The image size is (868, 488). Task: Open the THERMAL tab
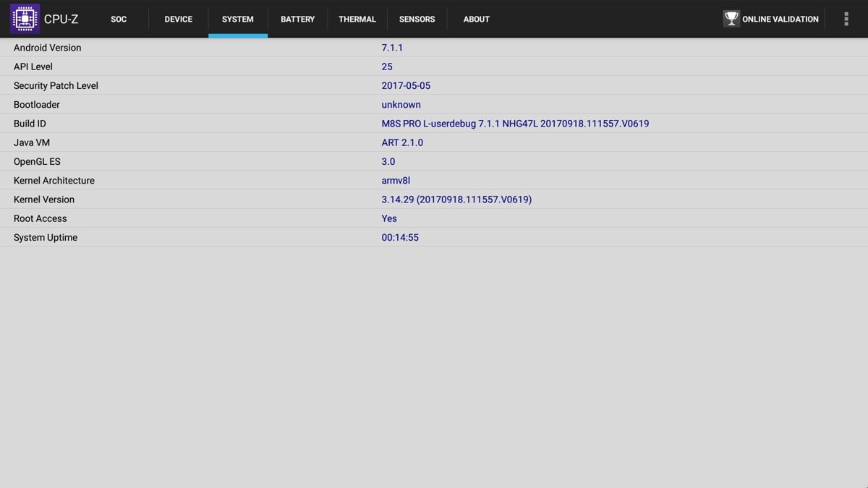point(357,20)
